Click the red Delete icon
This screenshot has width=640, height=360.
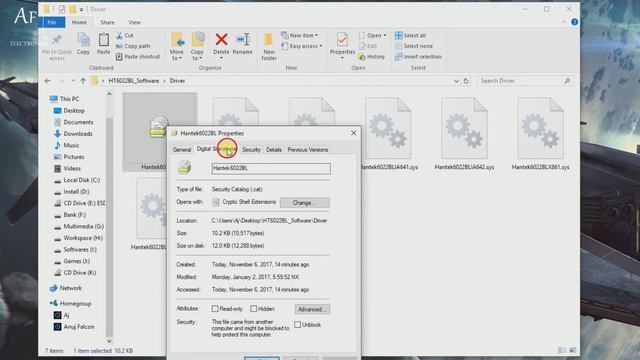(221, 40)
